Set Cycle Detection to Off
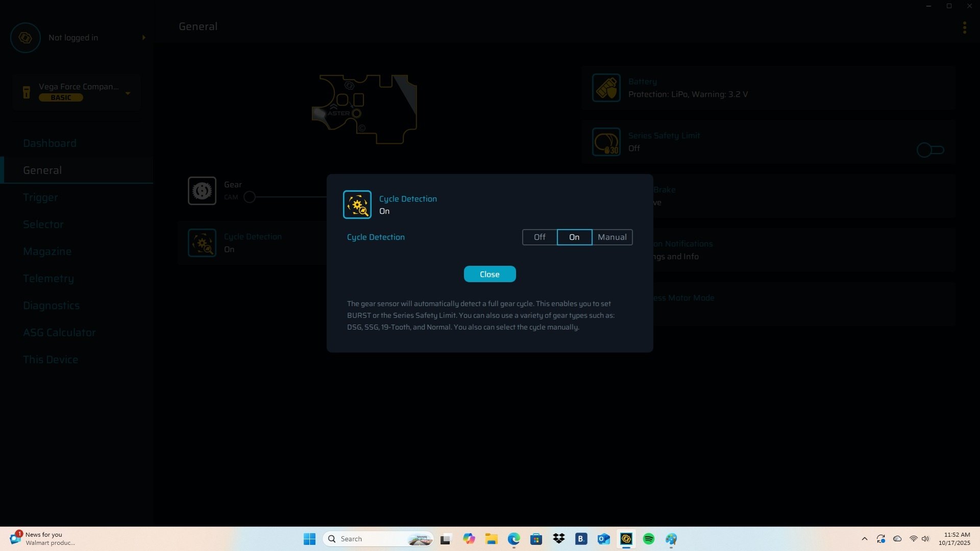 [539, 237]
